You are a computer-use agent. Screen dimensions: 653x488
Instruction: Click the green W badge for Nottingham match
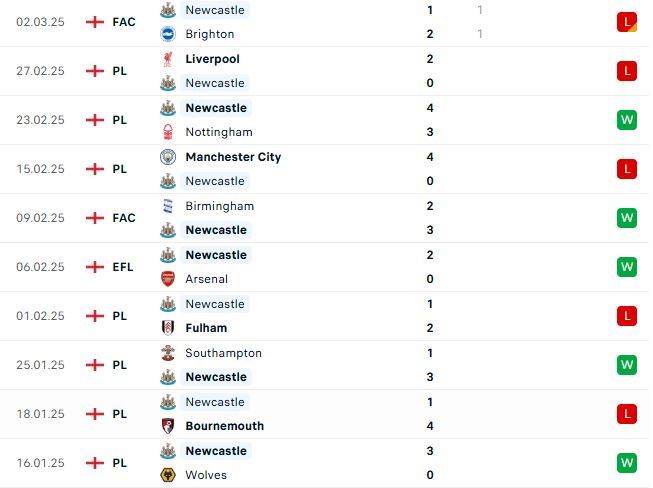point(627,120)
